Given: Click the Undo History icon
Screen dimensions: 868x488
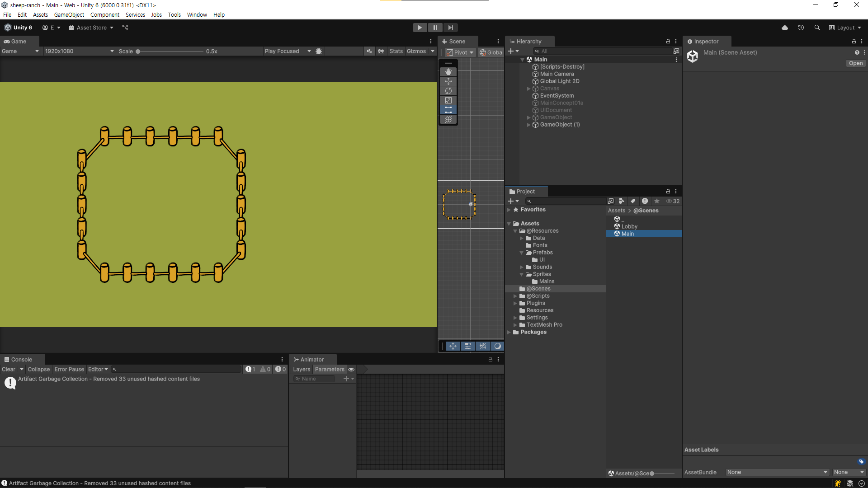Looking at the screenshot, I should 801,28.
